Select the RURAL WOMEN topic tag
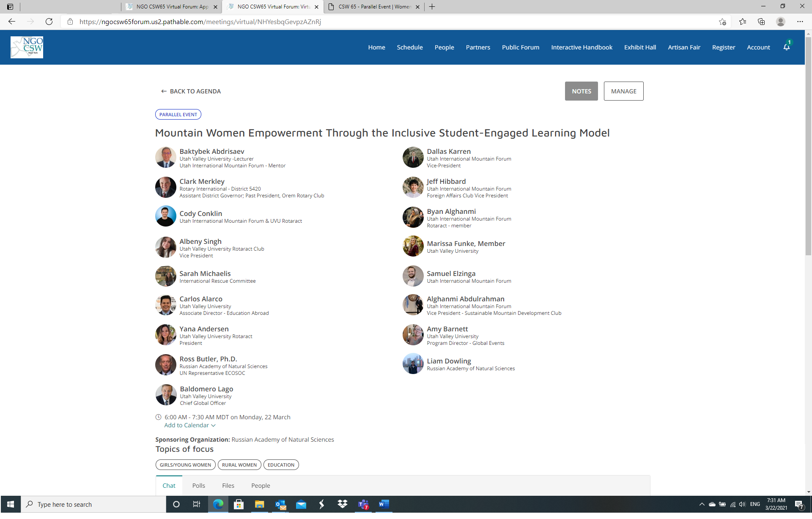Image resolution: width=812 pixels, height=519 pixels. [239, 465]
